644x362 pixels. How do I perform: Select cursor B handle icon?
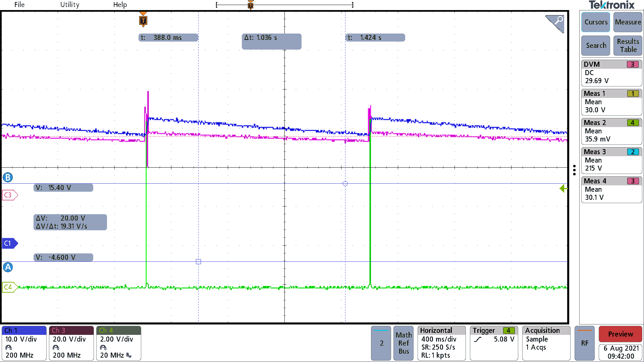coord(8,177)
